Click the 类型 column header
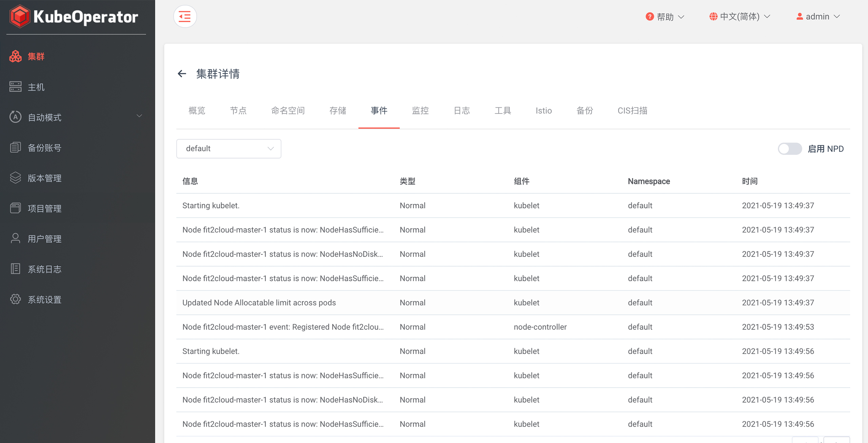 pos(408,181)
